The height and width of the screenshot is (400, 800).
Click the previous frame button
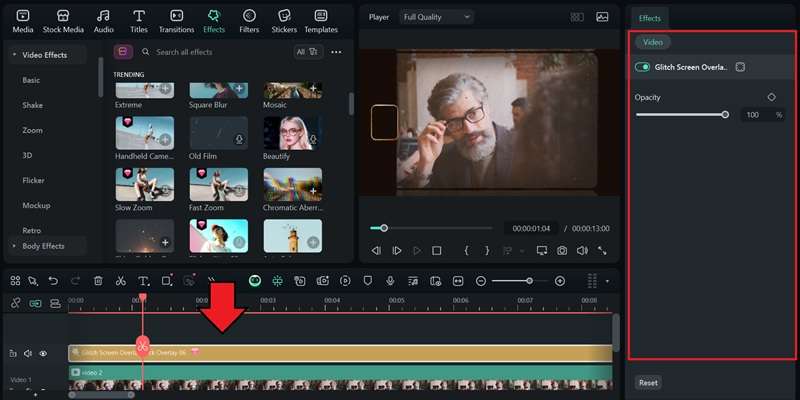tap(377, 251)
